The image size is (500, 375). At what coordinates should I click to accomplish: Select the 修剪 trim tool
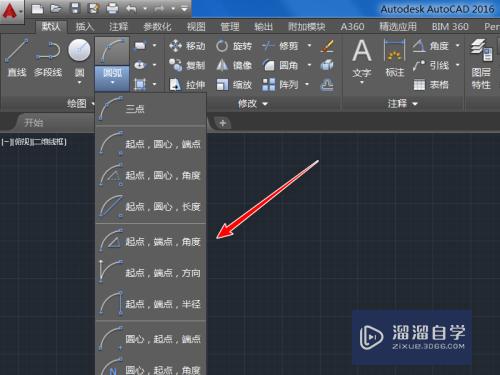(x=280, y=46)
